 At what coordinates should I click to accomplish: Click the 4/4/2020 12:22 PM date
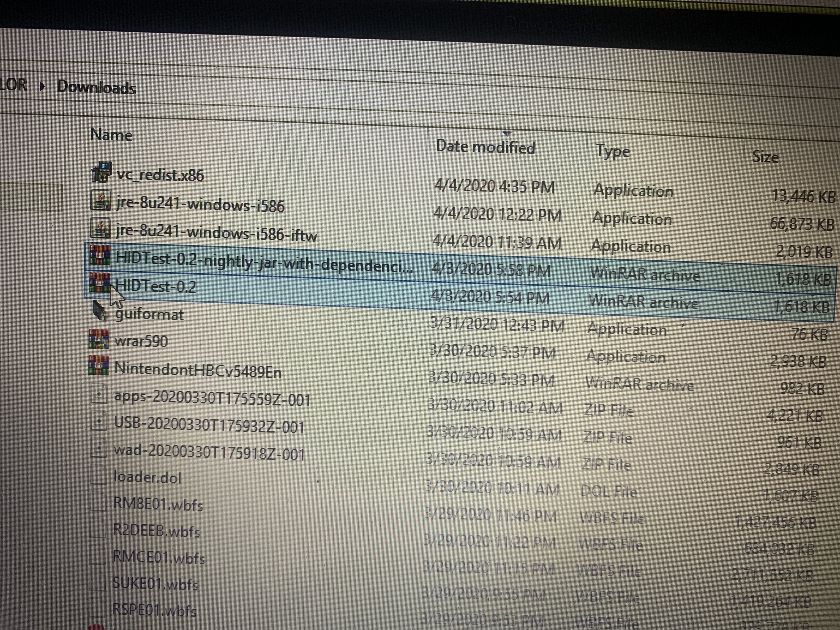pos(497,215)
